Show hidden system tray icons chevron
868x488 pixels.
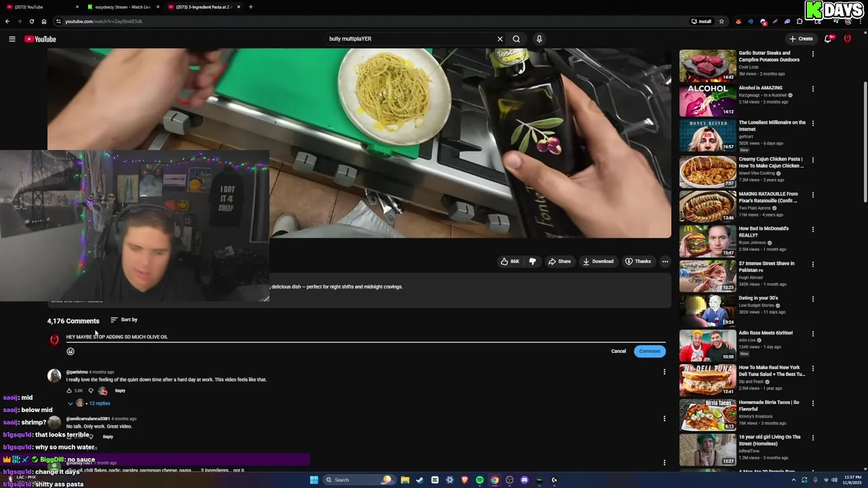pyautogui.click(x=793, y=480)
